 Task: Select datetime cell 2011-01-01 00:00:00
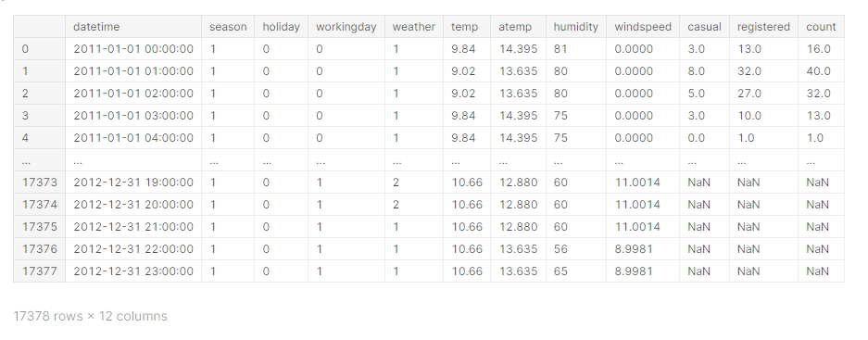pos(133,49)
